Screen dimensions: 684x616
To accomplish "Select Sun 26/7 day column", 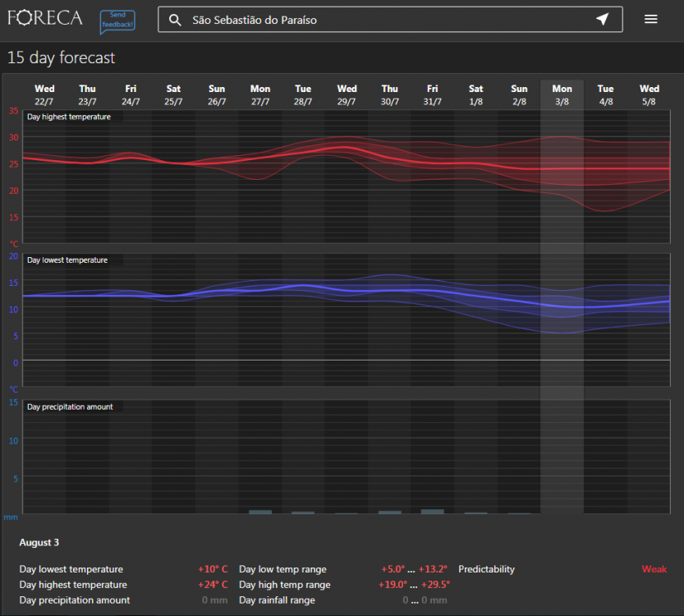I will coord(217,94).
